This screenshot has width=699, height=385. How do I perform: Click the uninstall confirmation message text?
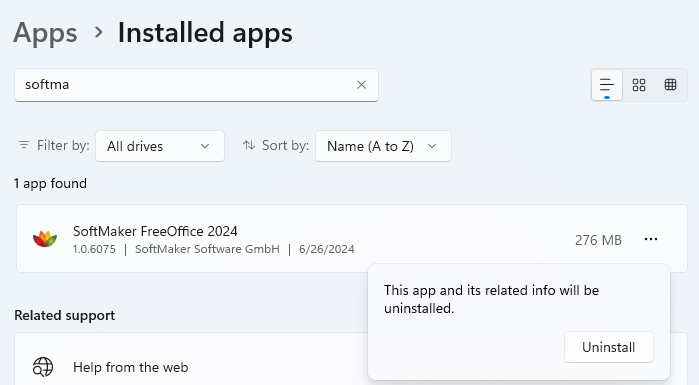pos(491,299)
